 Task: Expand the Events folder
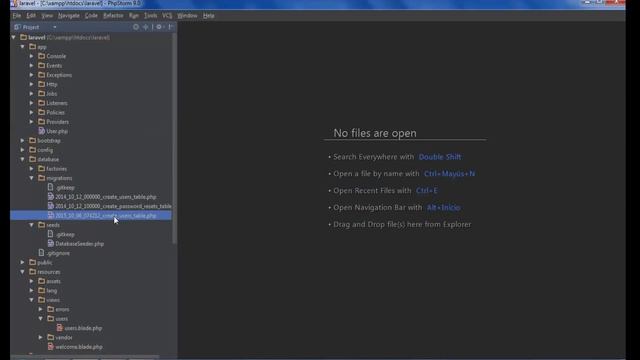(32, 65)
